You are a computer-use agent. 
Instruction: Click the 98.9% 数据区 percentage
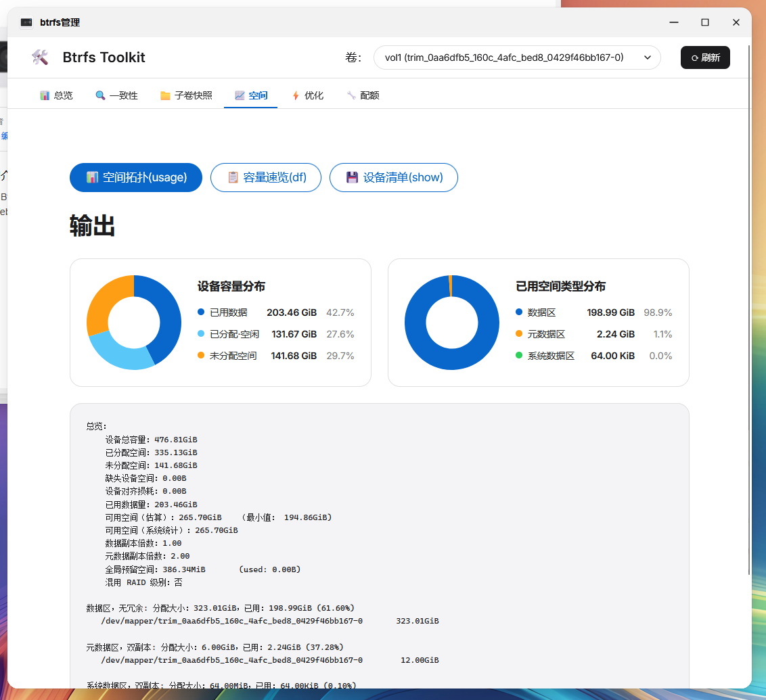coord(658,312)
